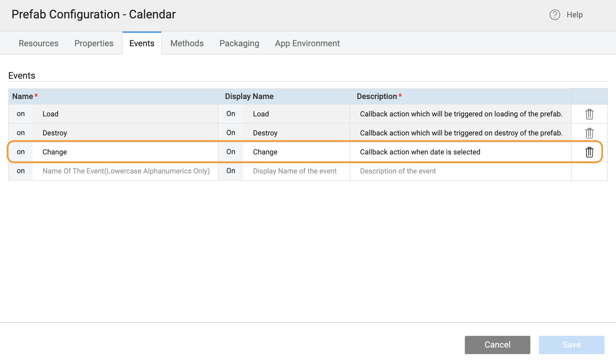Screen dimensions: 616x364
Task: Click the Name column header
Action: (x=22, y=96)
